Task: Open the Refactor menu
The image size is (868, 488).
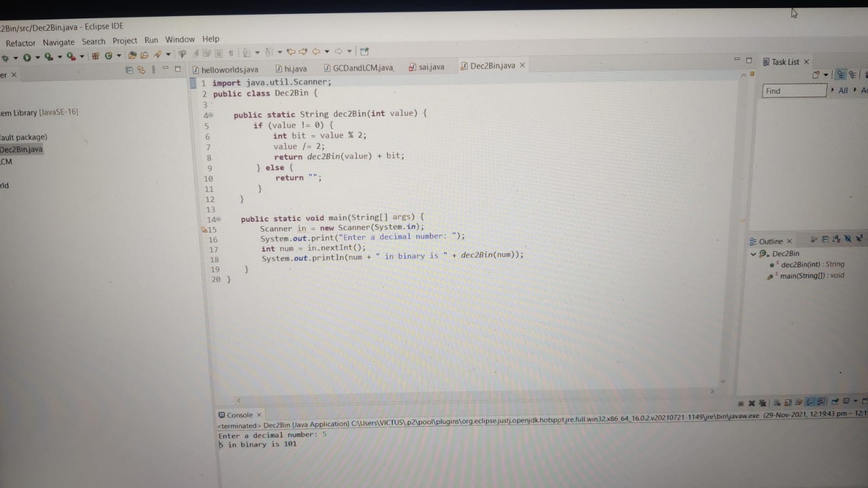Action: click(20, 43)
